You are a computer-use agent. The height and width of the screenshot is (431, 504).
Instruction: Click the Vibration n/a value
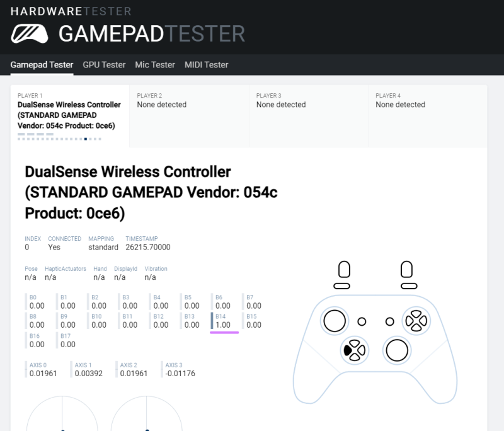[x=150, y=277]
